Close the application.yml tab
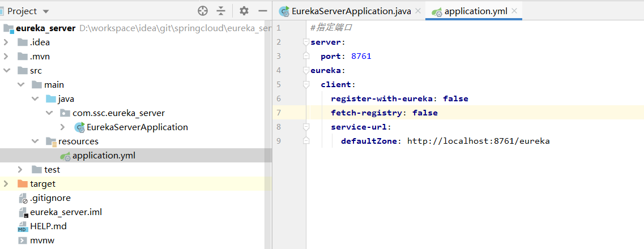The image size is (644, 249). (x=514, y=11)
